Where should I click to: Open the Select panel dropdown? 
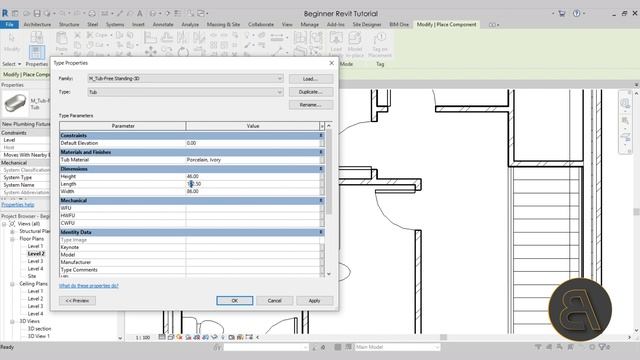point(11,64)
